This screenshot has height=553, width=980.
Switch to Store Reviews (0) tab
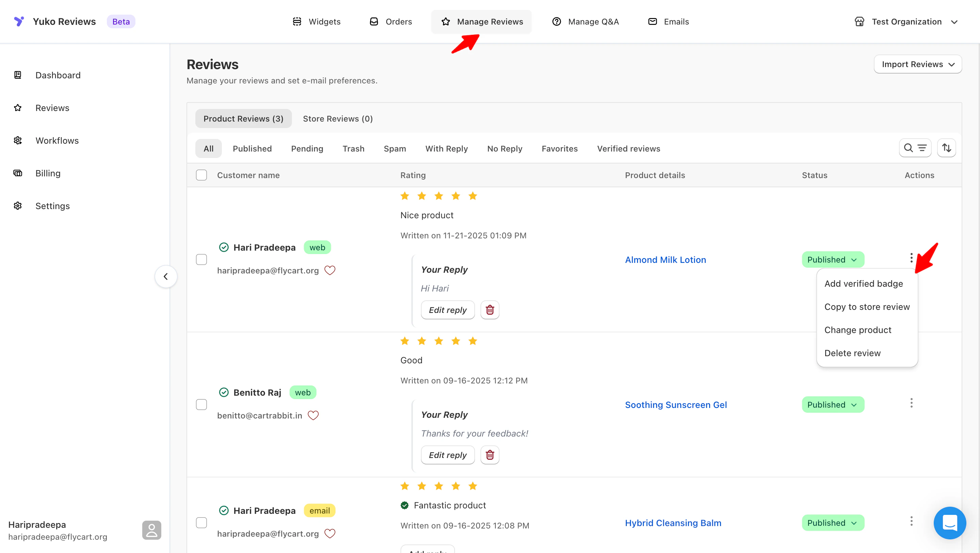click(338, 119)
